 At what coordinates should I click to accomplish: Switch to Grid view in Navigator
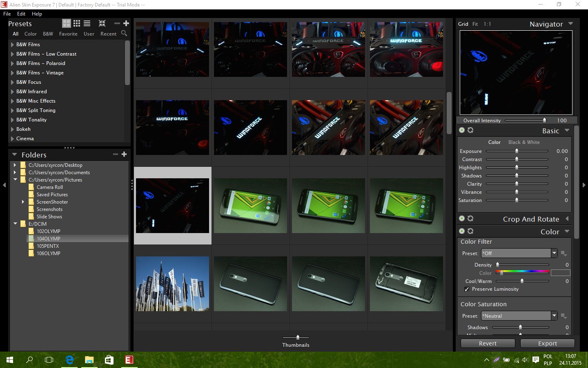coord(463,24)
